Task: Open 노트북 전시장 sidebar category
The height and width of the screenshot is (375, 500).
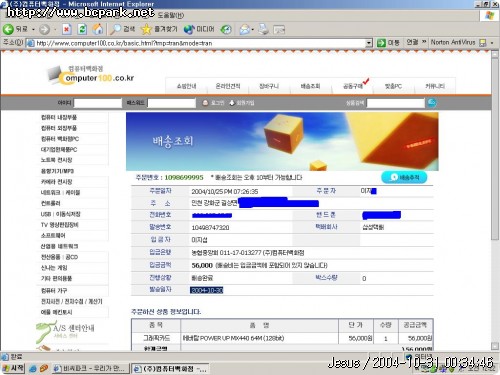Action: click(x=56, y=160)
